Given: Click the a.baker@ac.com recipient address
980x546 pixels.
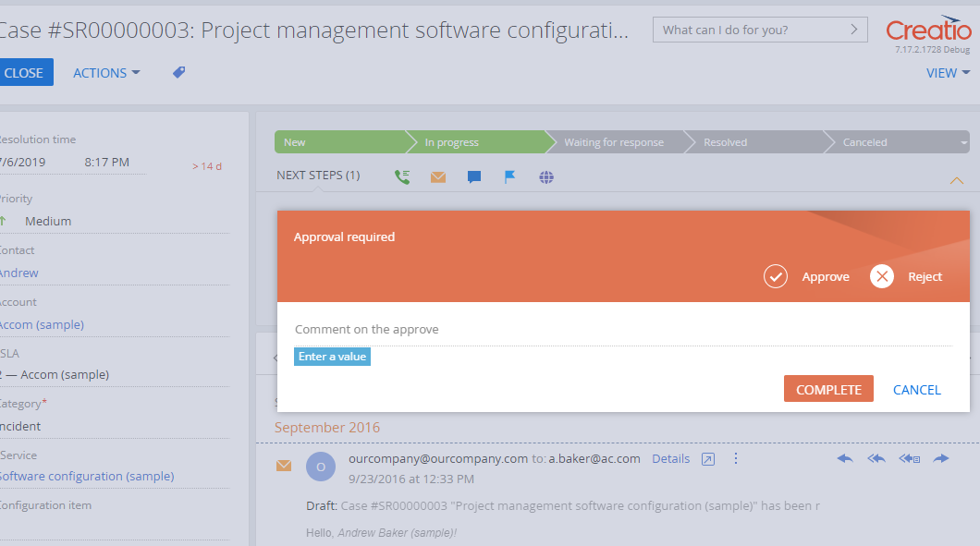Looking at the screenshot, I should [594, 458].
